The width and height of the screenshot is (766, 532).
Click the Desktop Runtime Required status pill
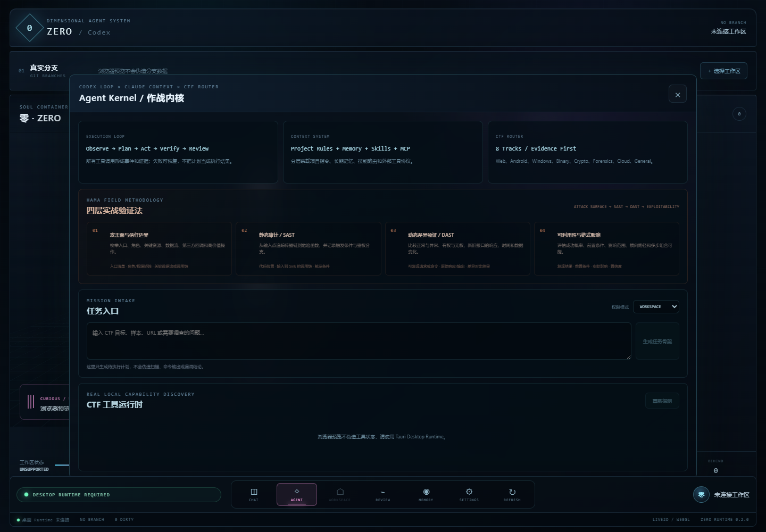coord(119,495)
